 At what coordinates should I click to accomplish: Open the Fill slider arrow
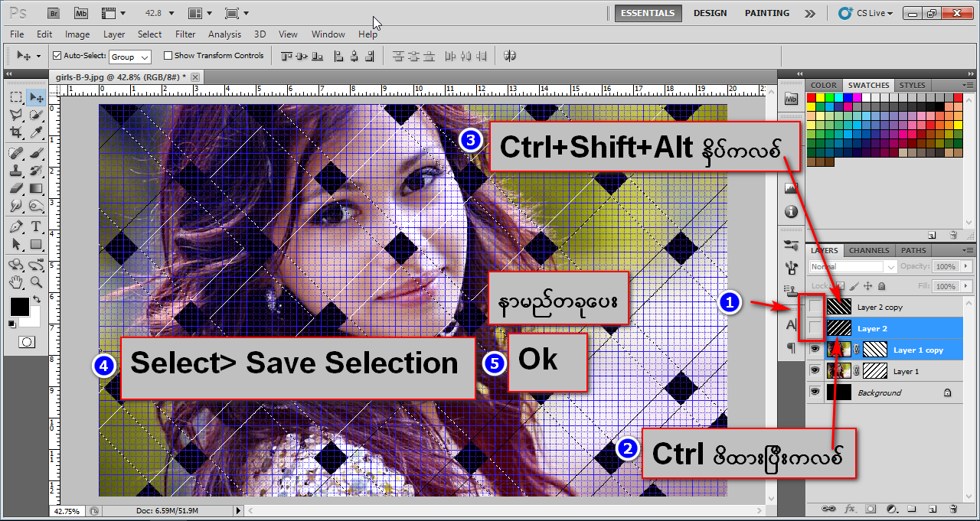pyautogui.click(x=966, y=286)
